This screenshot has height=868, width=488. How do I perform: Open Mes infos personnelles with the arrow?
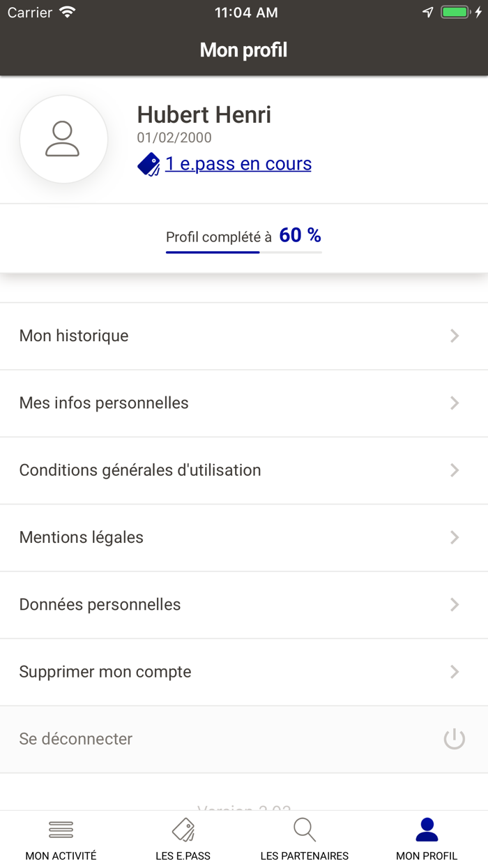(x=455, y=403)
